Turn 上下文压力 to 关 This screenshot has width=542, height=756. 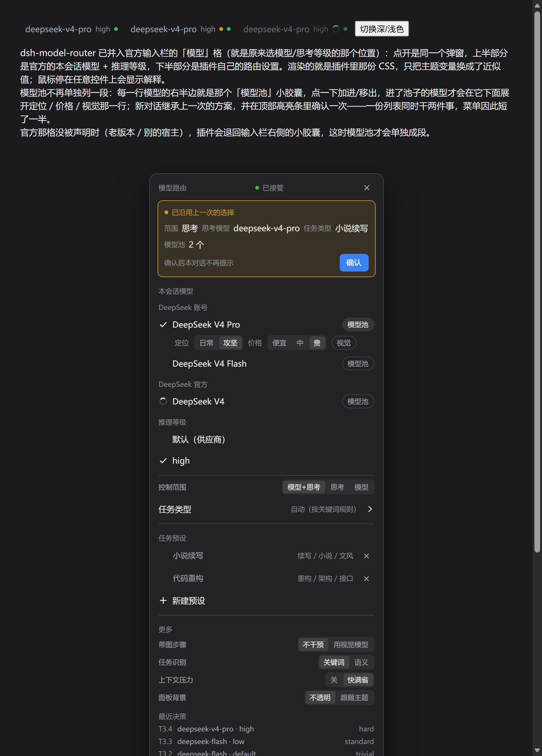click(334, 680)
